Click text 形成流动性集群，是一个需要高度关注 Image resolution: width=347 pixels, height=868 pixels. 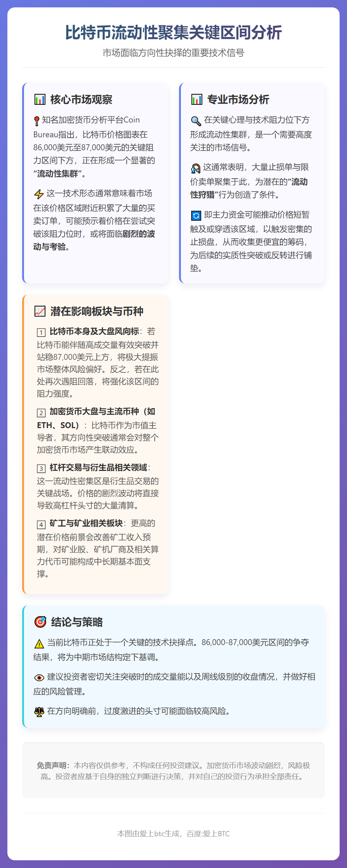[251, 141]
